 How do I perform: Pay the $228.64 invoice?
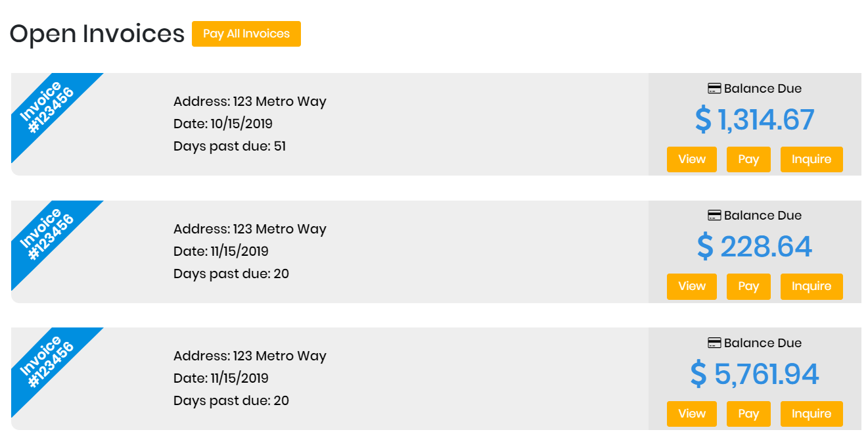click(748, 286)
